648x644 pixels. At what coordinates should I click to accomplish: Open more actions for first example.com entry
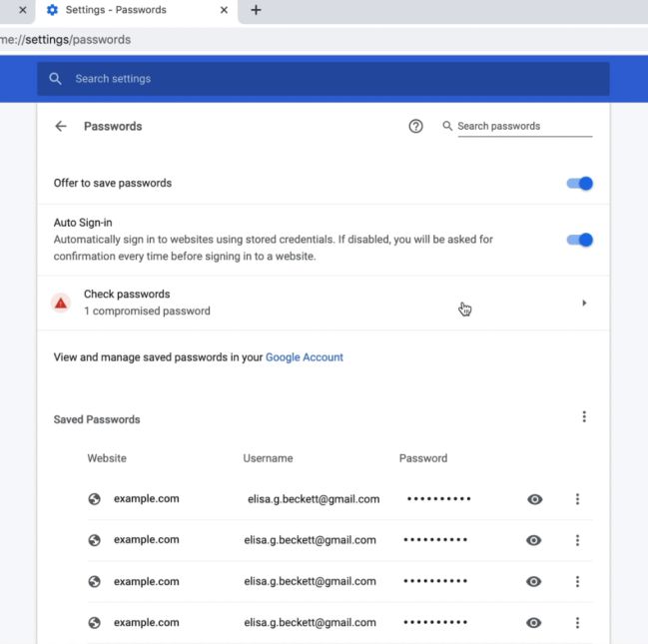(577, 499)
